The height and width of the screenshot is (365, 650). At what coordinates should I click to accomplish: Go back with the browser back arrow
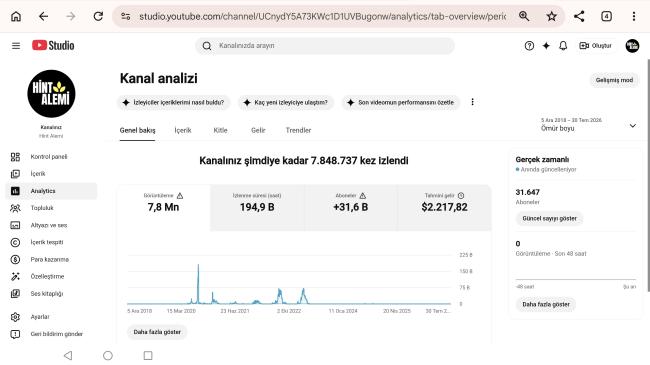[x=43, y=17]
